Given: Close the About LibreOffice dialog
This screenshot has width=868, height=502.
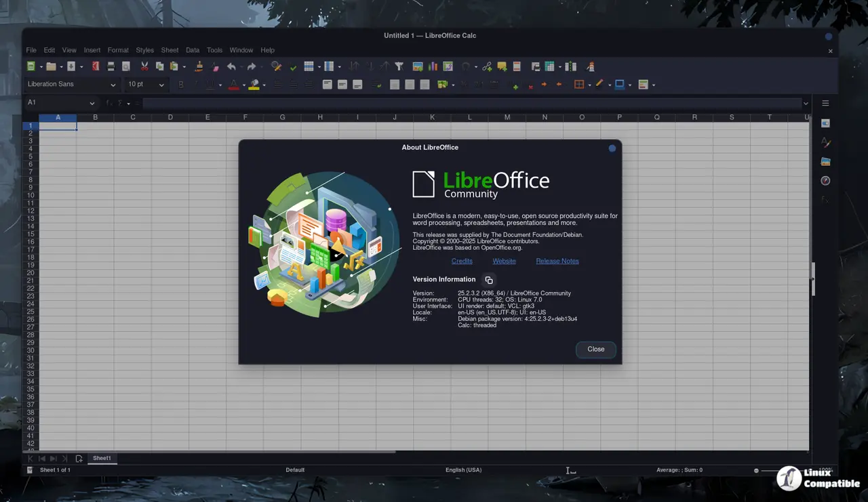Looking at the screenshot, I should (x=596, y=349).
